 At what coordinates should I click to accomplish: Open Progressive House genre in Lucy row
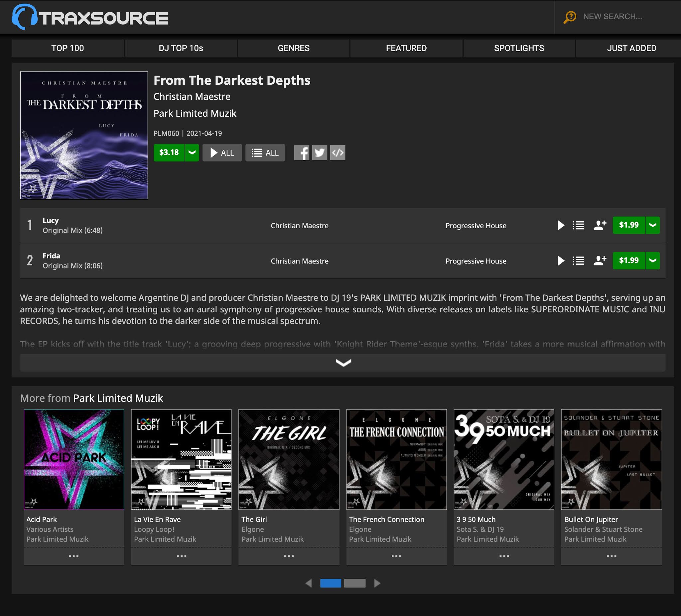point(476,226)
